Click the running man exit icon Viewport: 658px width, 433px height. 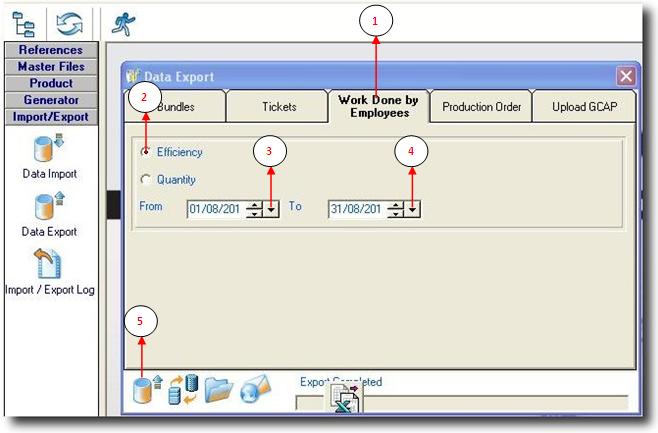tap(124, 22)
